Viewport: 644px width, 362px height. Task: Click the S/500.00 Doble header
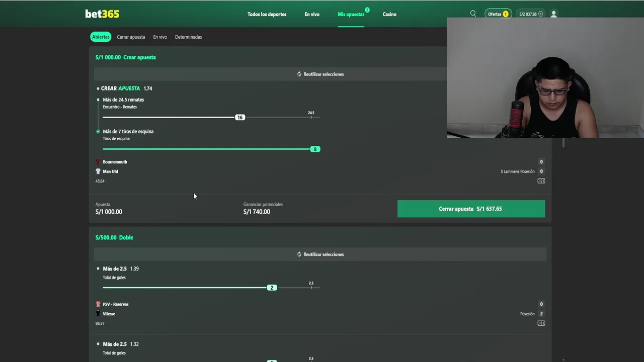tap(114, 237)
